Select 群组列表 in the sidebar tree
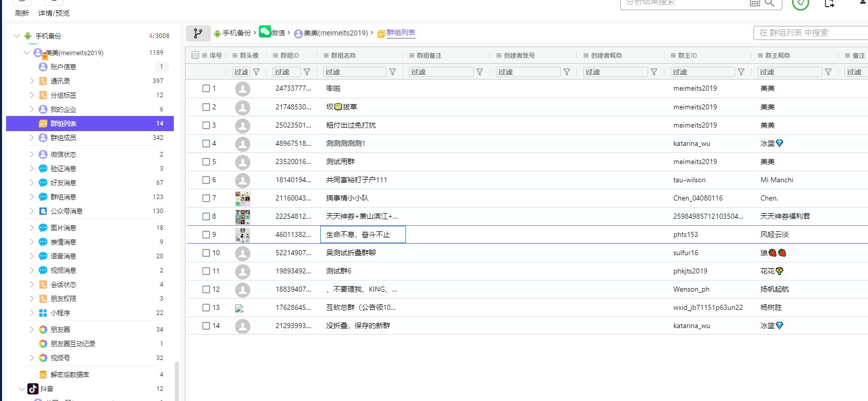868x401 pixels. (90, 124)
